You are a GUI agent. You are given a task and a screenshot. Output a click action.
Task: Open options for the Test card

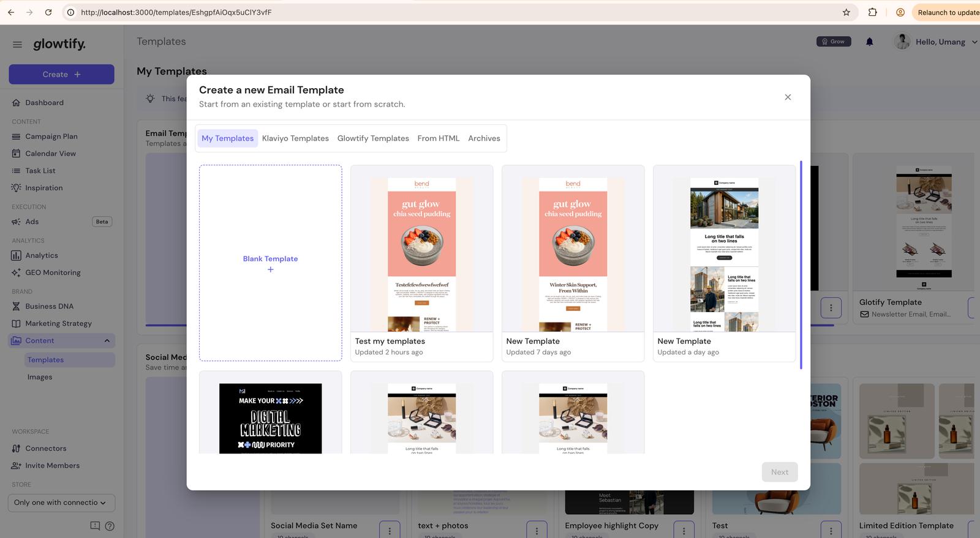831,530
